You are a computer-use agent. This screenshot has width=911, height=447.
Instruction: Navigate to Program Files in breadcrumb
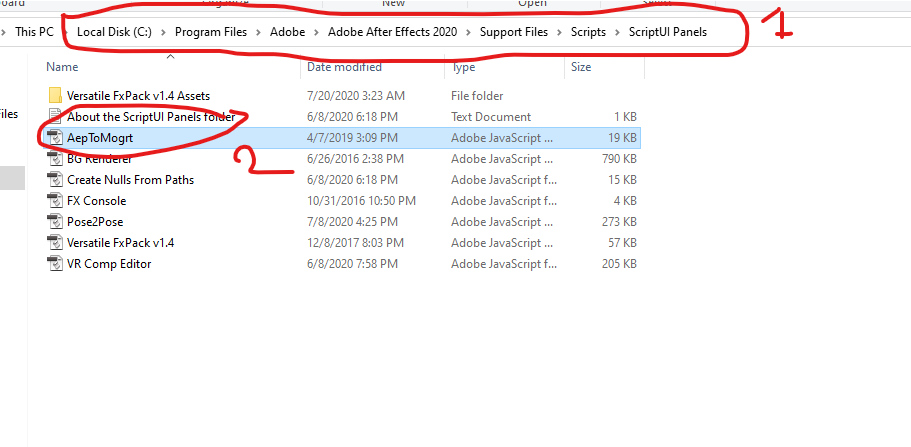pos(210,32)
